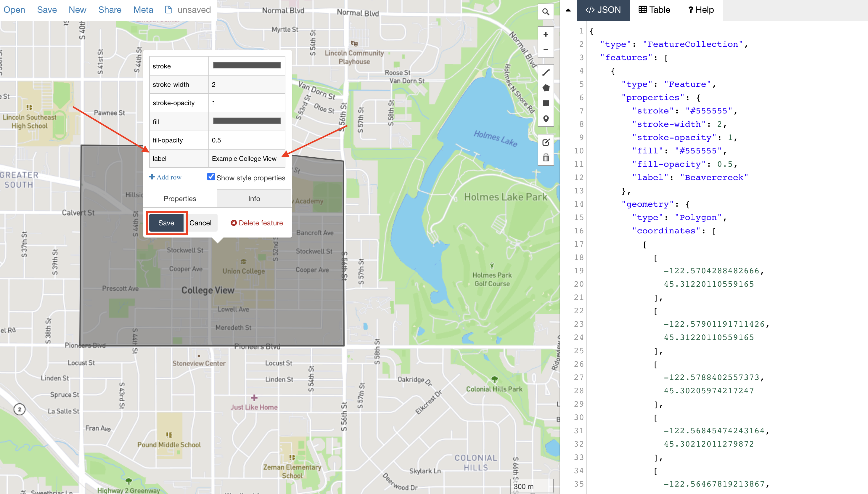Click the Just Like Home hospital icon

(x=254, y=397)
